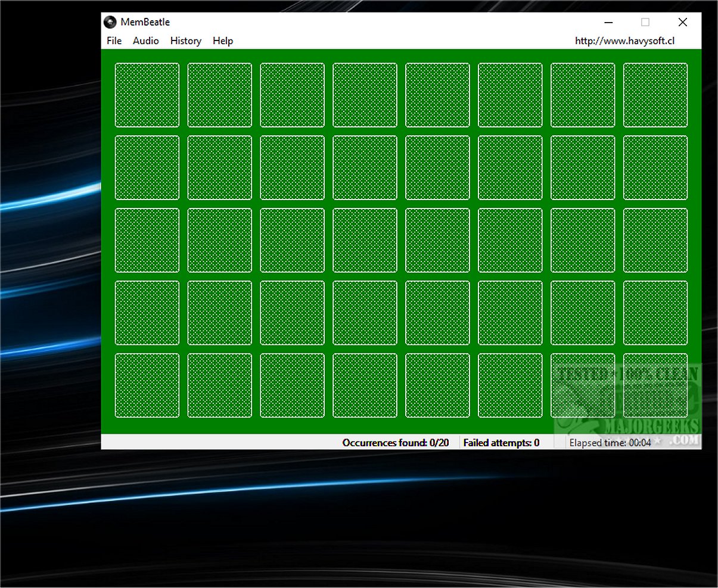Click the Failed attempts counter

(501, 443)
